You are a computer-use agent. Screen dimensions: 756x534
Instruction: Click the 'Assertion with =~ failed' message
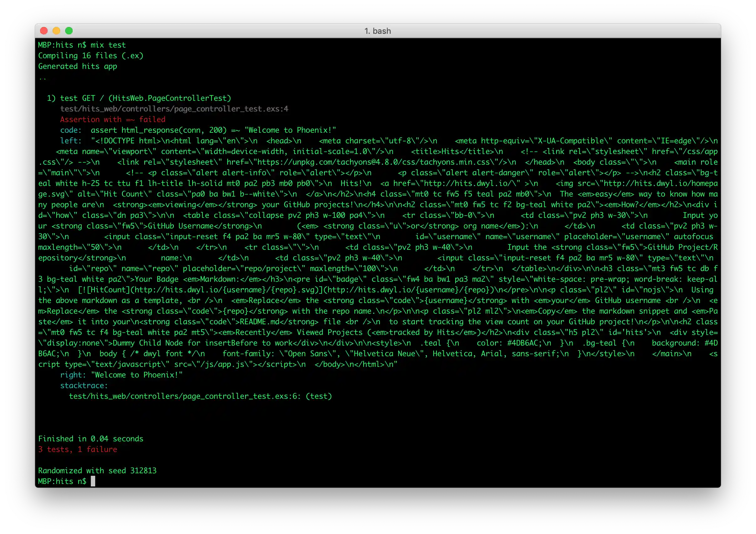113,120
